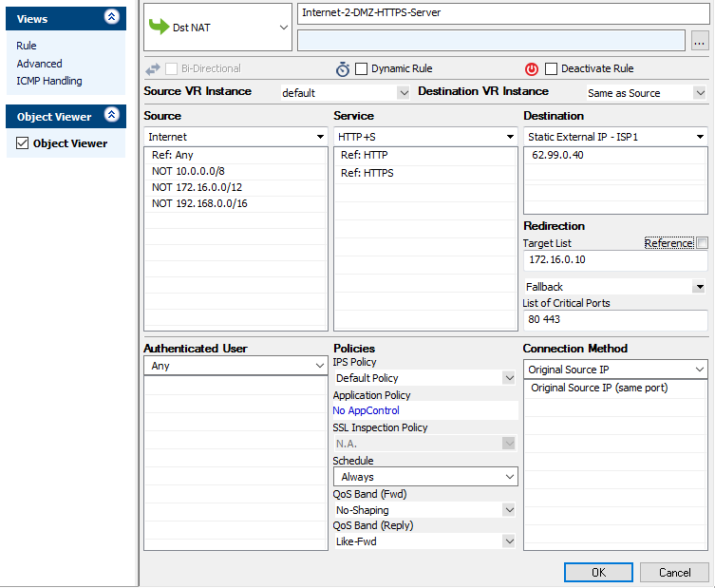Open the ICMP Handling view
The image size is (715, 588).
click(49, 81)
